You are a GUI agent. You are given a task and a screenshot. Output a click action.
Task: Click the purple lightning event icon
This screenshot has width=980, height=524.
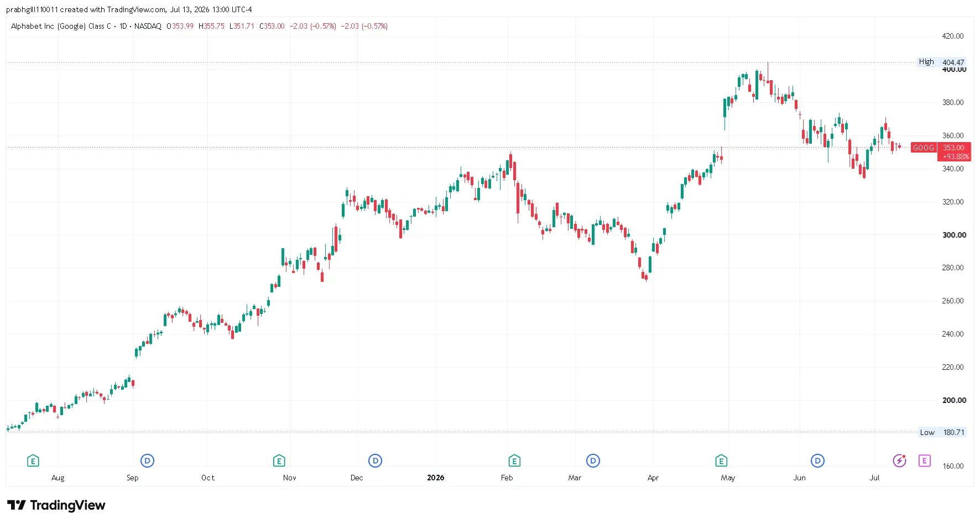[900, 460]
